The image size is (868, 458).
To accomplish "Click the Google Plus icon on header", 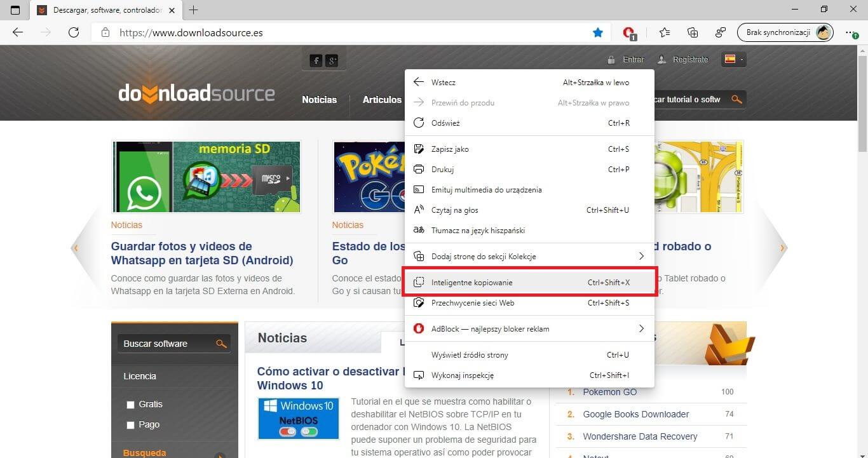I will (x=332, y=61).
